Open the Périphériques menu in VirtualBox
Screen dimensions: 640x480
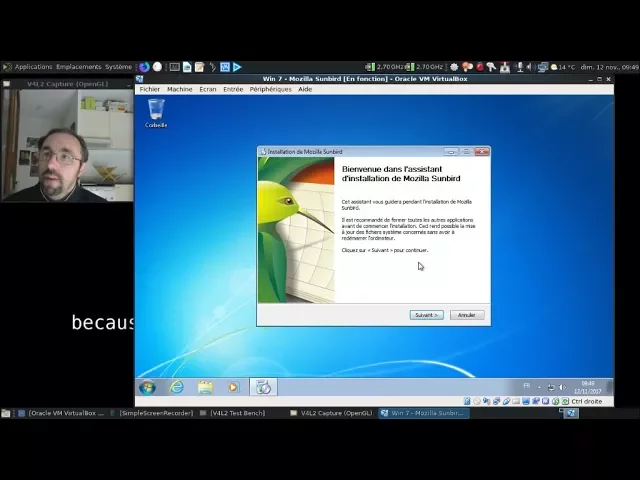(271, 89)
